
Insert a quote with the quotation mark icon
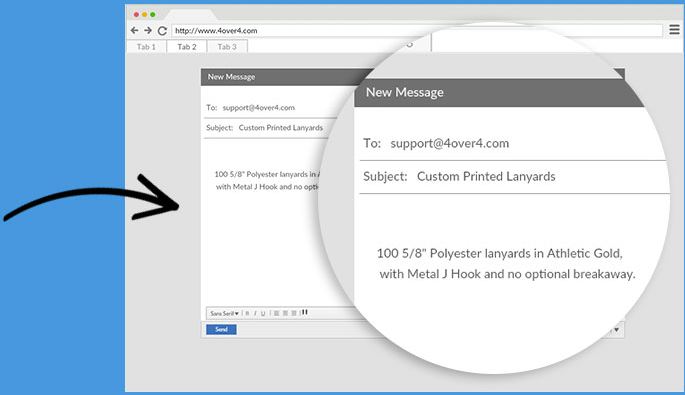point(304,312)
